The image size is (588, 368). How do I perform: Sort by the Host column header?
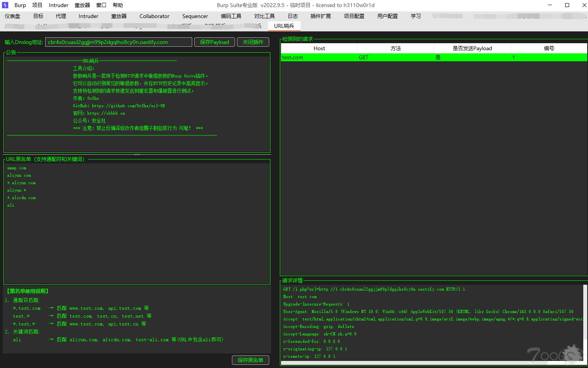(x=319, y=48)
